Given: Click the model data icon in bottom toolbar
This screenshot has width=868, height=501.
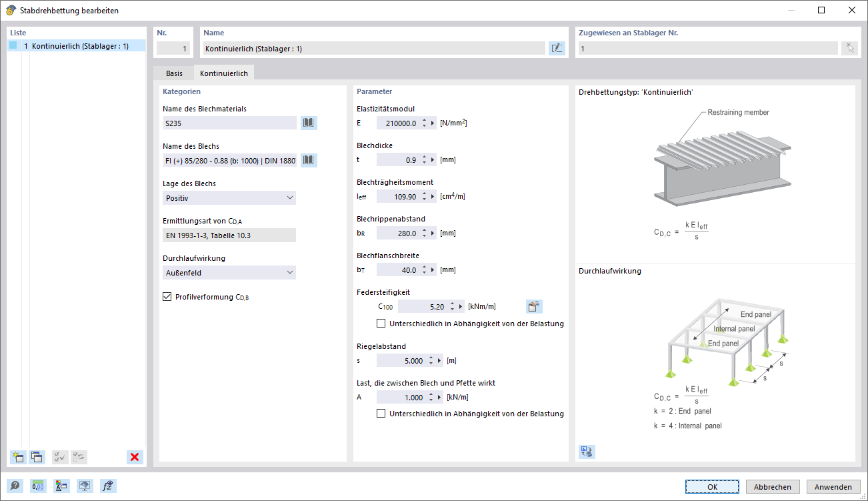Looking at the screenshot, I should point(61,486).
